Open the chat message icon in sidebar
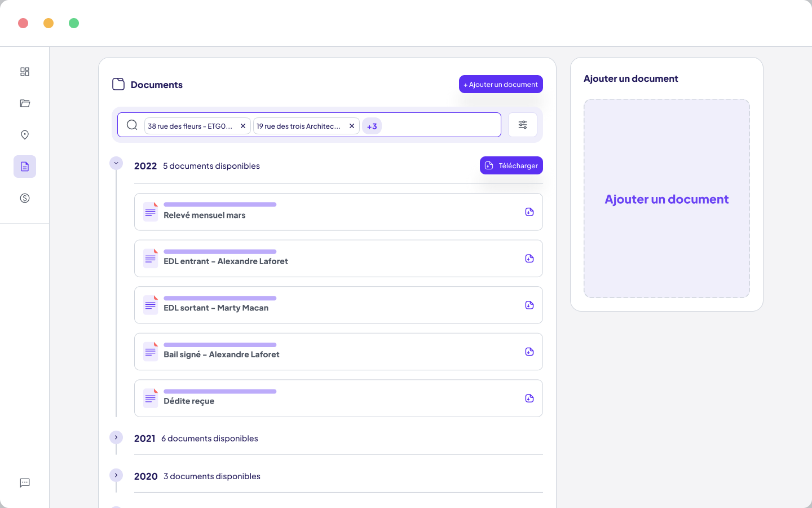Screen dimensions: 812x508 [25, 483]
